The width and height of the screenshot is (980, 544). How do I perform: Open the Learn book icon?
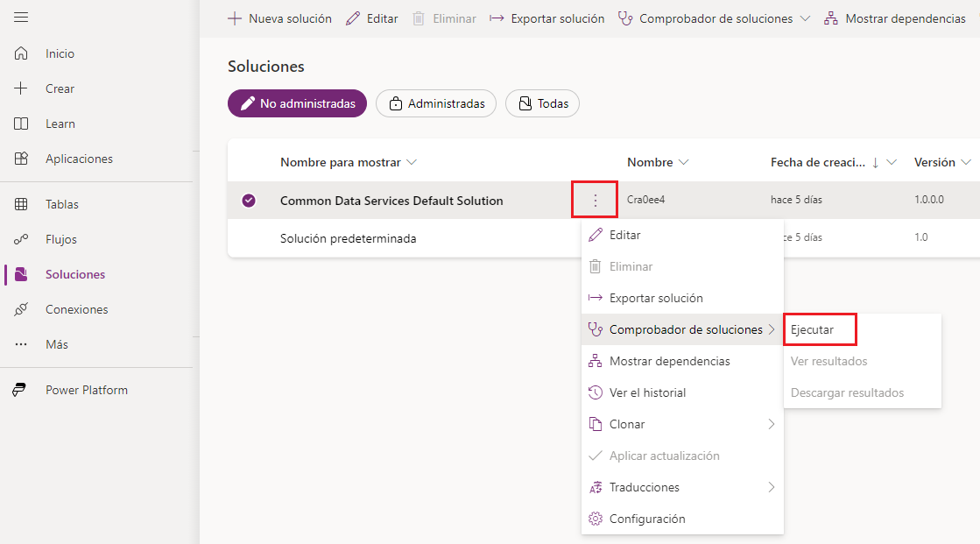click(x=21, y=124)
